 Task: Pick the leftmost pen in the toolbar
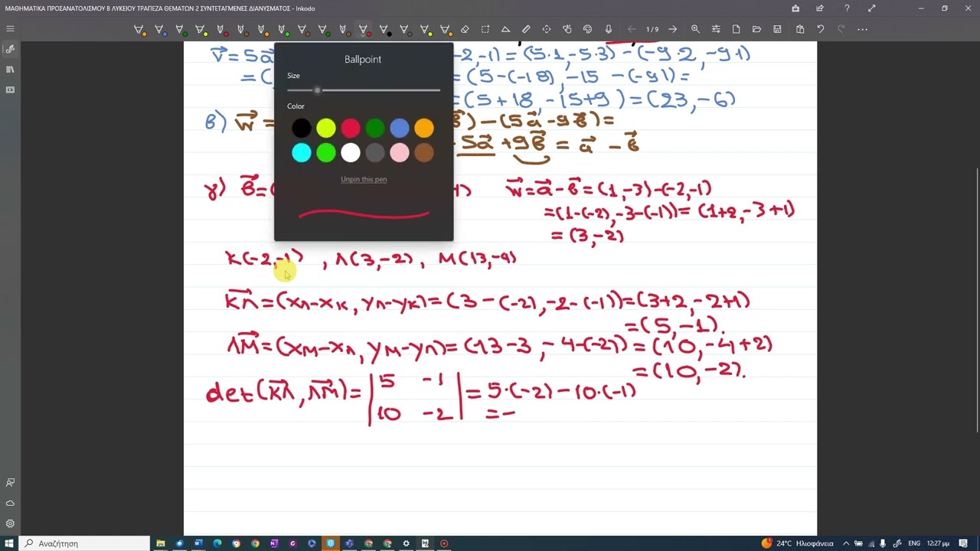tap(139, 30)
